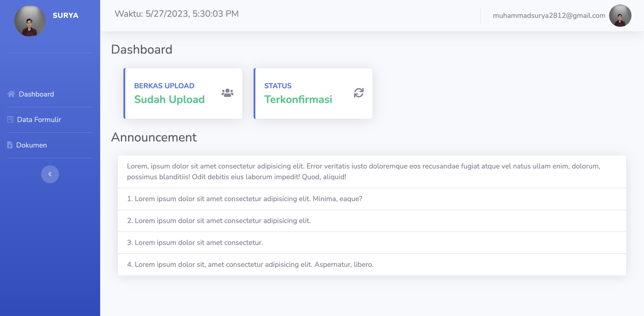Click the muhammadsurya2812@gmail.com email
Screen dimensions: 644x316
[549, 16]
